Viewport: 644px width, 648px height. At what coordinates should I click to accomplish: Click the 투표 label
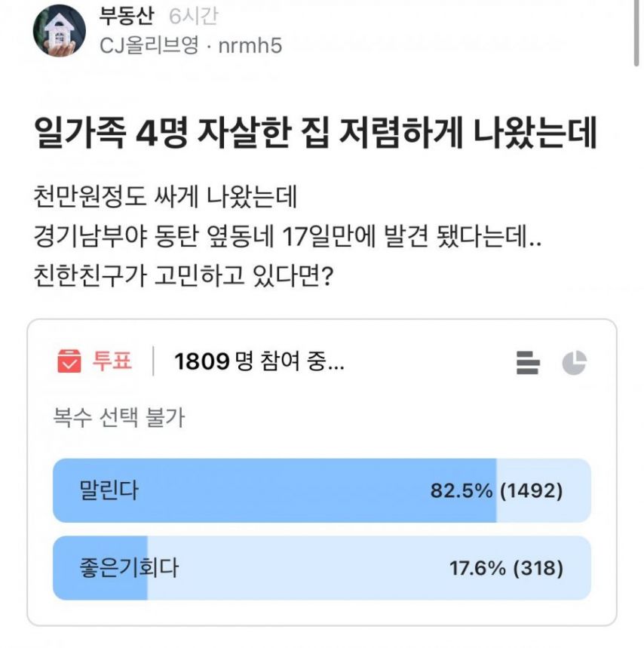click(112, 362)
